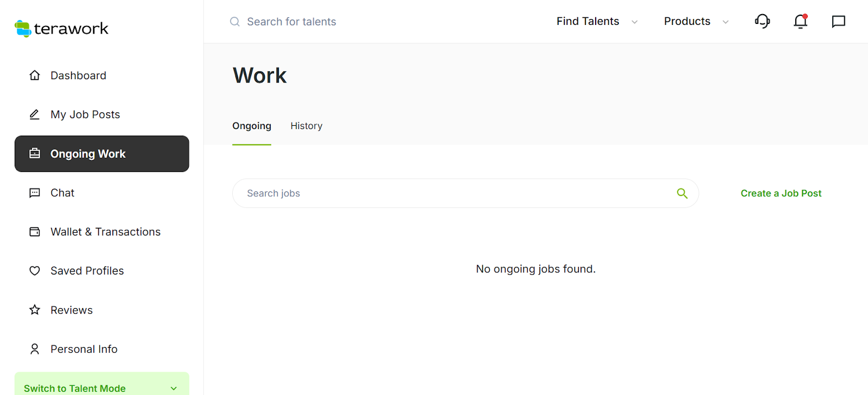Open the notifications bell
The image size is (868, 395).
tap(800, 21)
